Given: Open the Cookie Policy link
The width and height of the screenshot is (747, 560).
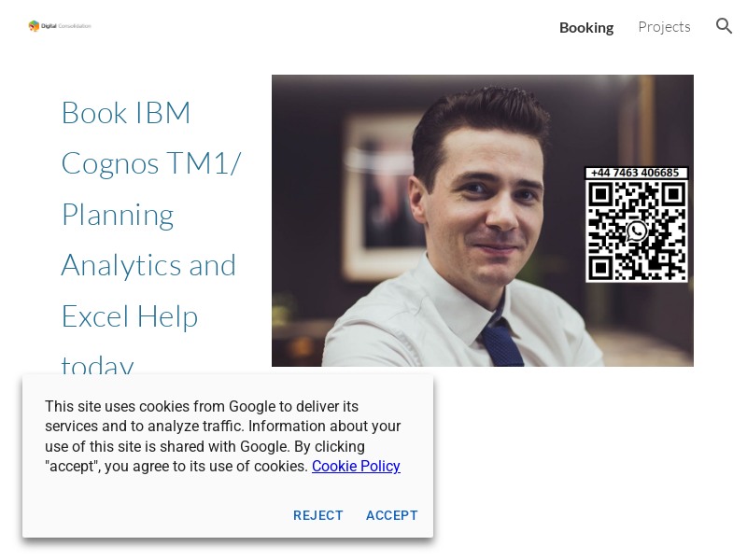Looking at the screenshot, I should 356,466.
